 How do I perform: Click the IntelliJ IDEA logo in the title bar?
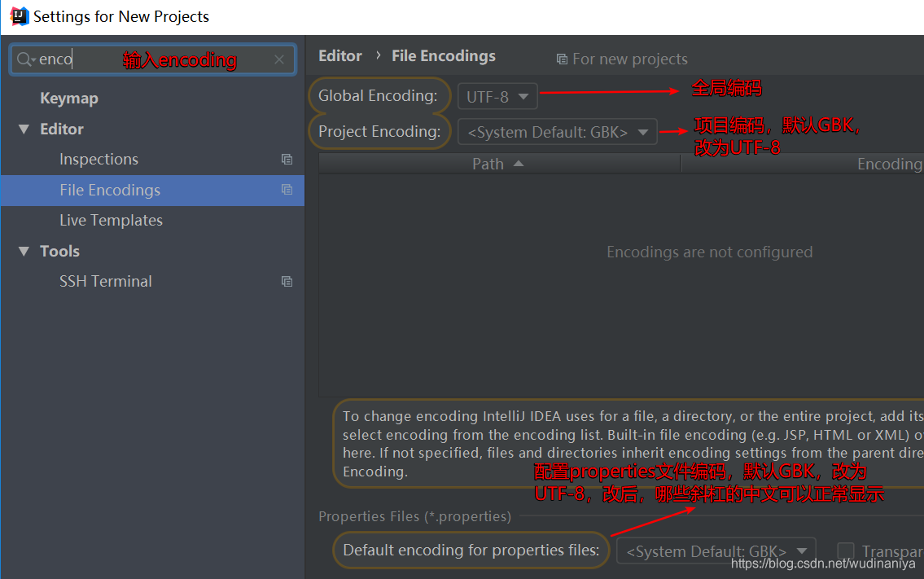point(19,16)
